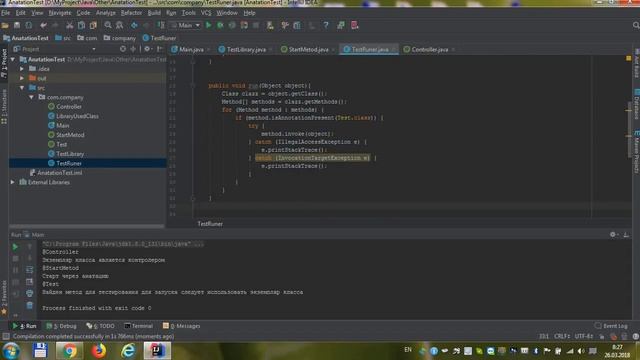640x360 pixels.
Task: Click the Run with Coverage icon
Action: (x=232, y=25)
